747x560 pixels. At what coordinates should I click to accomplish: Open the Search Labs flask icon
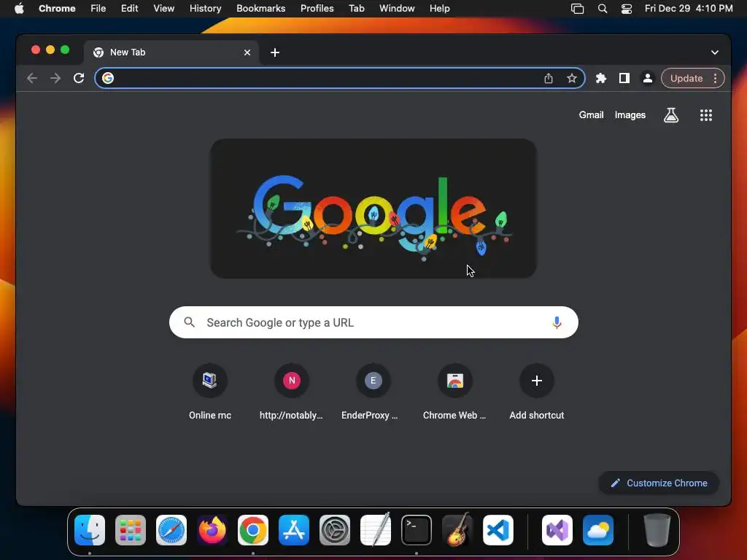[671, 114]
